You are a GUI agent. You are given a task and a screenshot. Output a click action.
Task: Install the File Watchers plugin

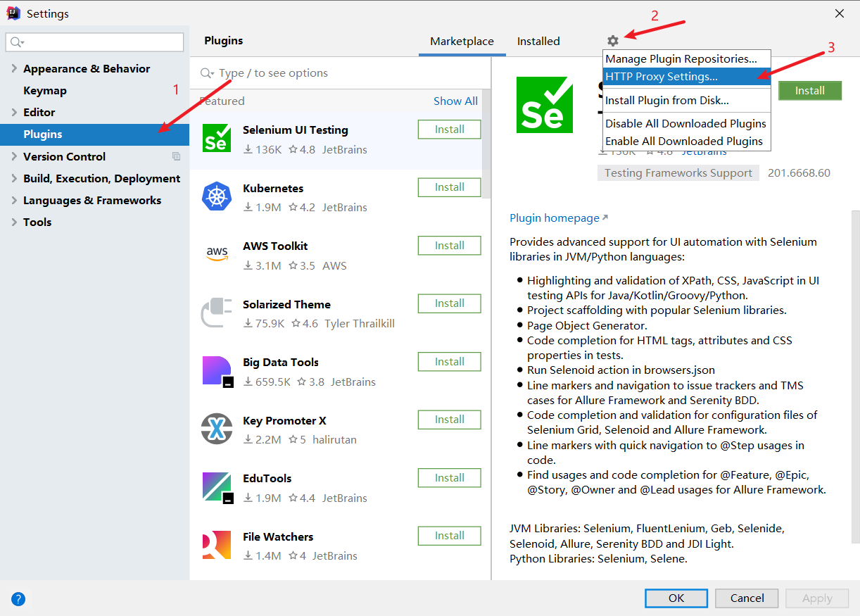pyautogui.click(x=449, y=536)
